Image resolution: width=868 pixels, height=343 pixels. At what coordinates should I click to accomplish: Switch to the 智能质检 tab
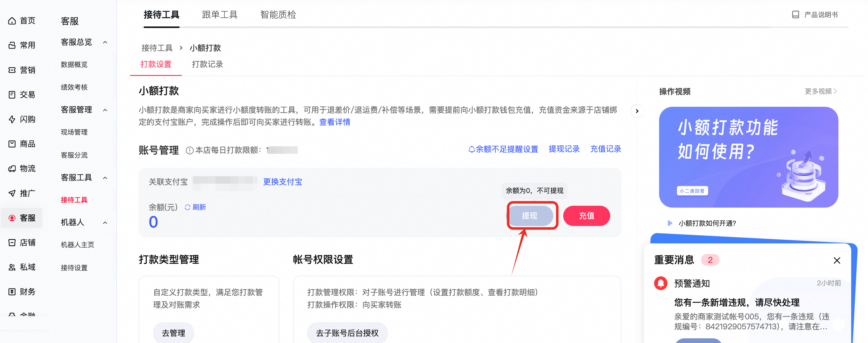[278, 15]
